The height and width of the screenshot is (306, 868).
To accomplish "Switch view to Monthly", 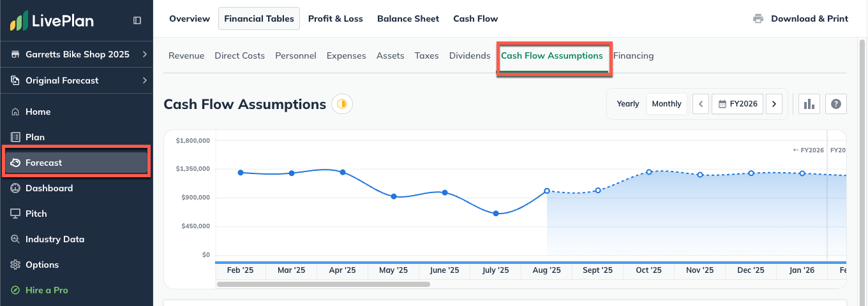I will (666, 104).
